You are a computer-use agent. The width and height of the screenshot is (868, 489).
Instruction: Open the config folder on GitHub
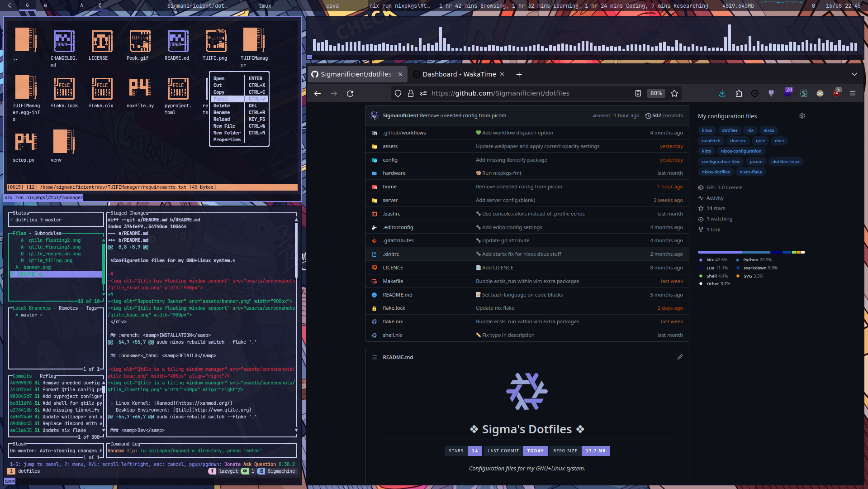point(390,160)
